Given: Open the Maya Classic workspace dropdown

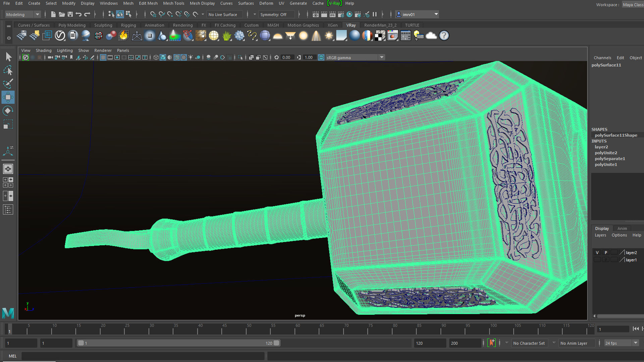Looking at the screenshot, I should (633, 5).
